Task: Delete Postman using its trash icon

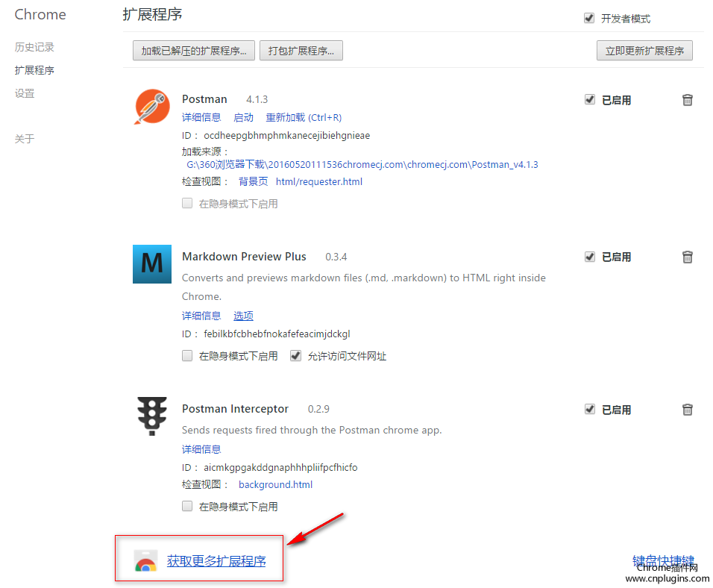Action: click(x=688, y=100)
